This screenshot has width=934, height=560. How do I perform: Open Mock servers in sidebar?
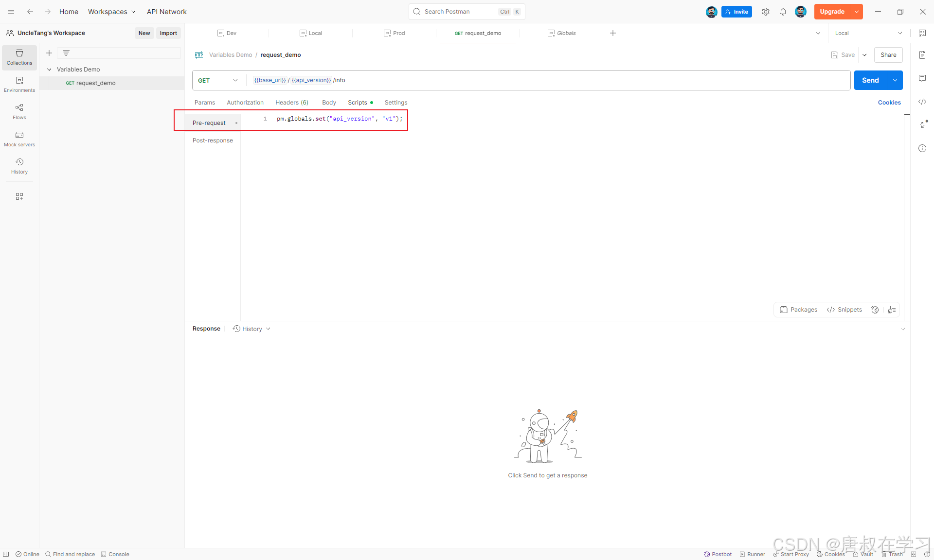(19, 139)
